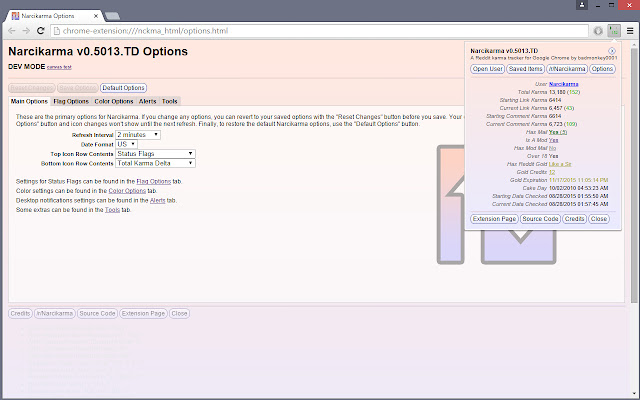
Task: Click Options button in popup
Action: coord(602,69)
